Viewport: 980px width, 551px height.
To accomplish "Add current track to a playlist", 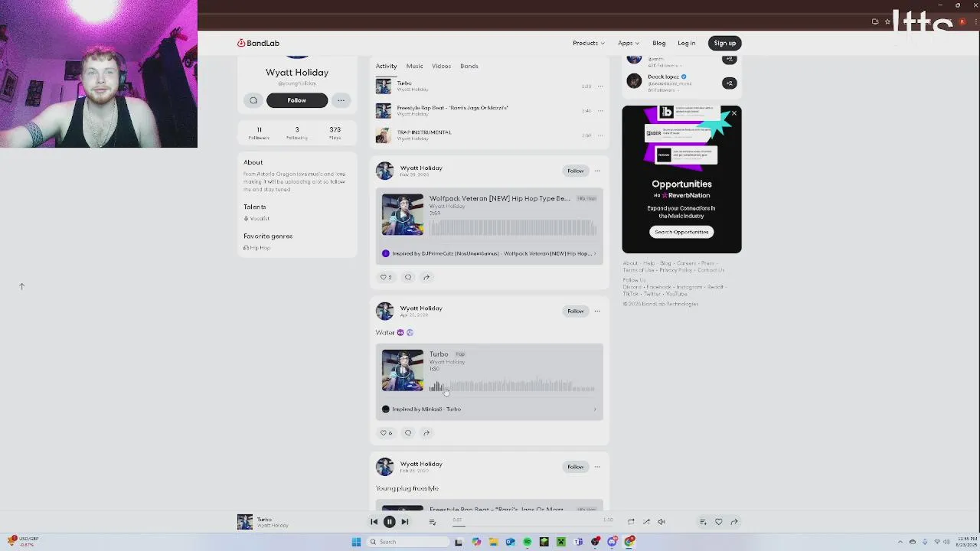I will (703, 522).
